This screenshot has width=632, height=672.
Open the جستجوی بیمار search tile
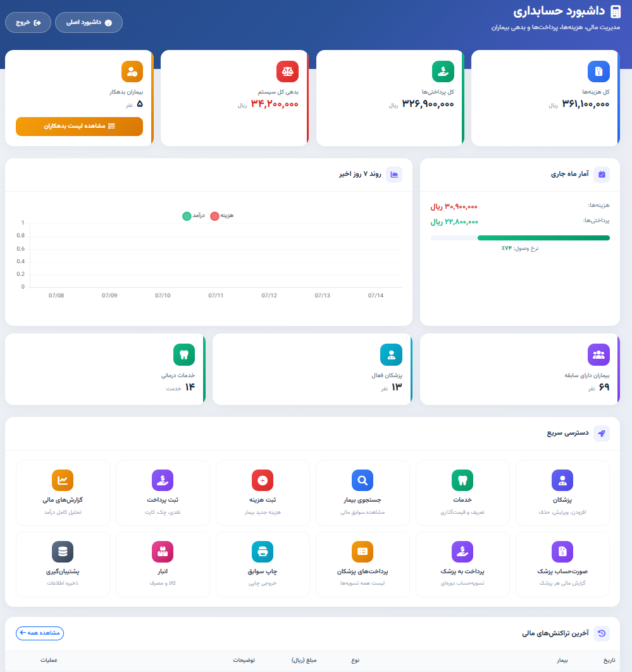pyautogui.click(x=362, y=493)
